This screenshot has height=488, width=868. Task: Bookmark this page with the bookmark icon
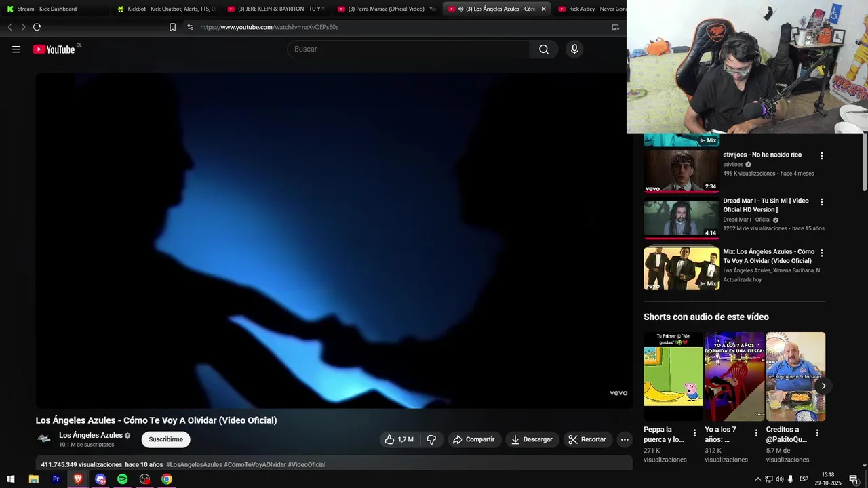point(172,27)
